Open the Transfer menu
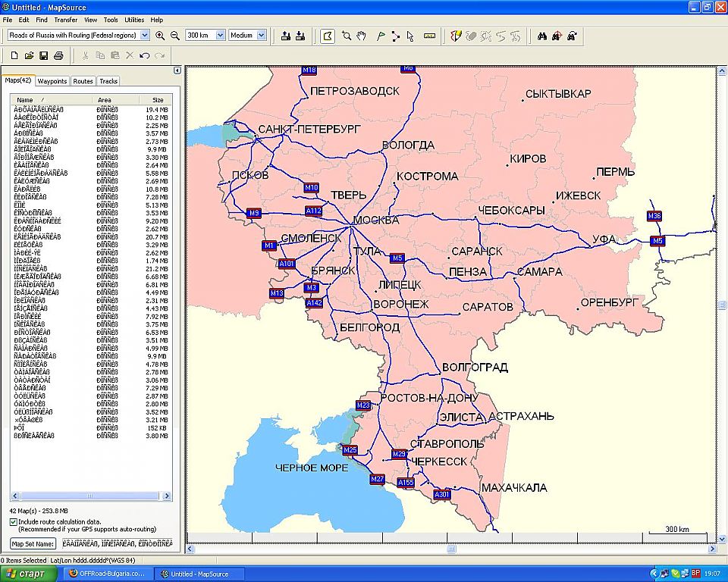Screen dimensions: 728x582 (x=66, y=20)
